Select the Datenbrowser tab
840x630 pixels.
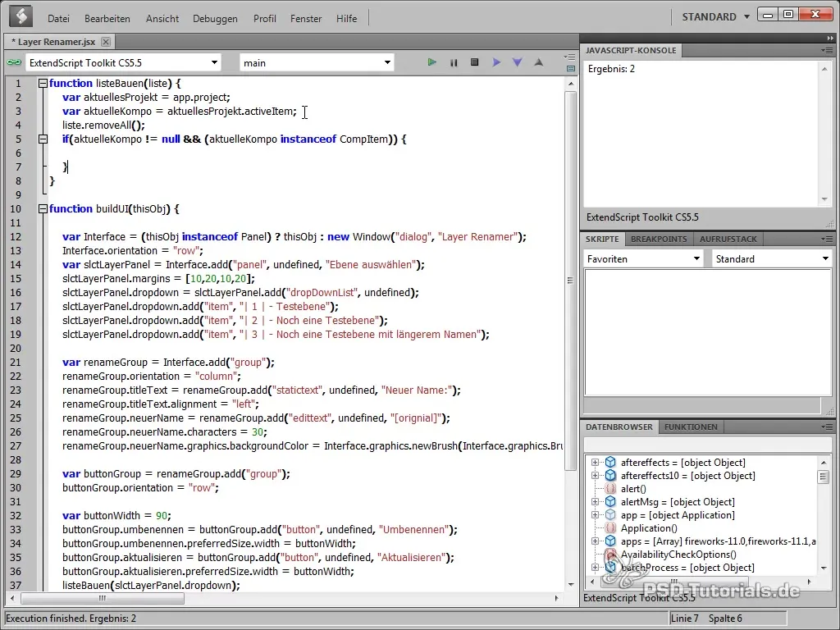point(619,427)
